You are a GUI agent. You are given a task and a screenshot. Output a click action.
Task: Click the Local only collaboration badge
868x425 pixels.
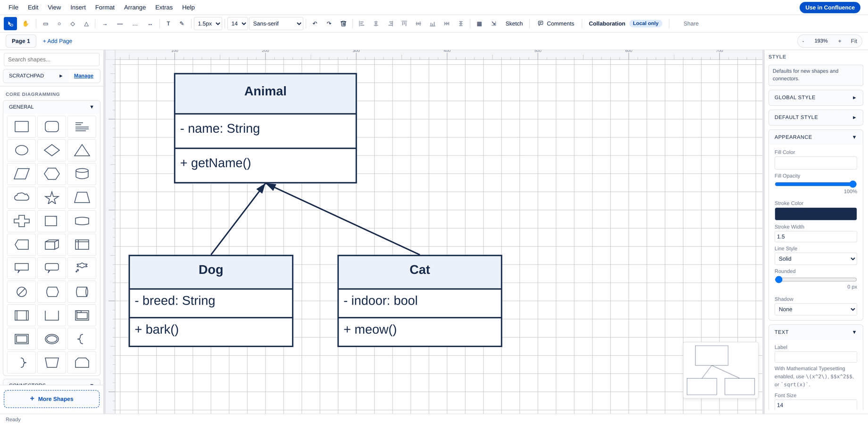pyautogui.click(x=645, y=24)
